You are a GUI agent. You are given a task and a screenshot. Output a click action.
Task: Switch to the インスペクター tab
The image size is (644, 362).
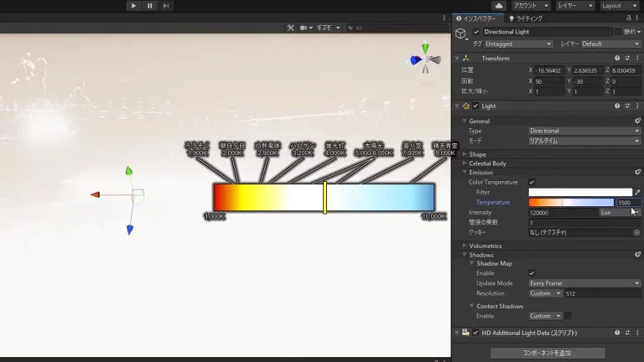476,18
